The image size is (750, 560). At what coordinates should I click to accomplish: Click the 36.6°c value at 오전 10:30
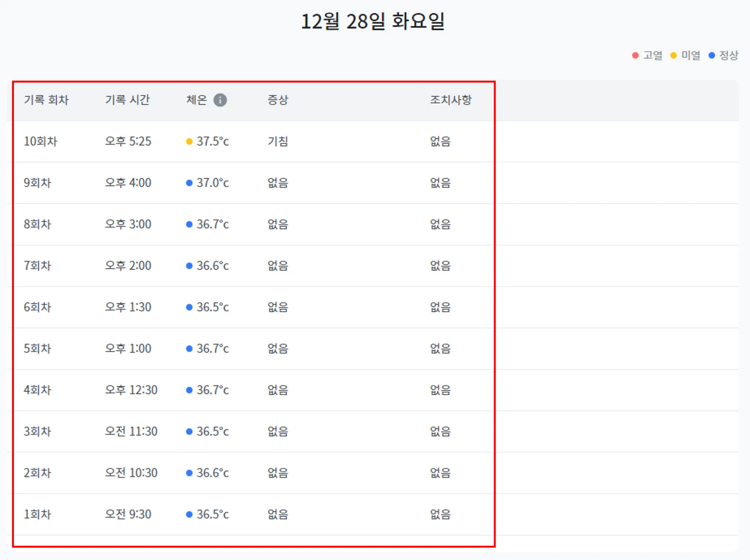(212, 473)
